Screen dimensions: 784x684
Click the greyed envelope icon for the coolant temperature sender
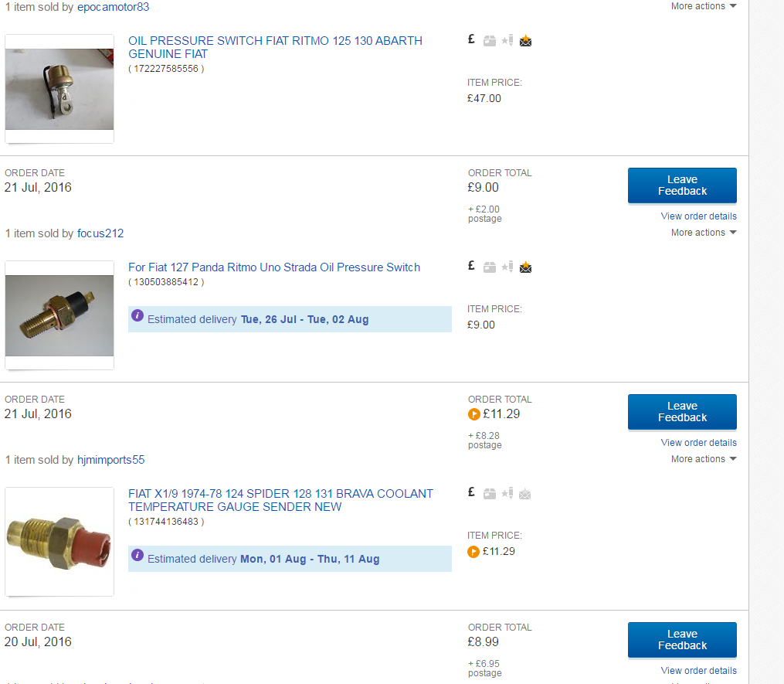tap(525, 494)
